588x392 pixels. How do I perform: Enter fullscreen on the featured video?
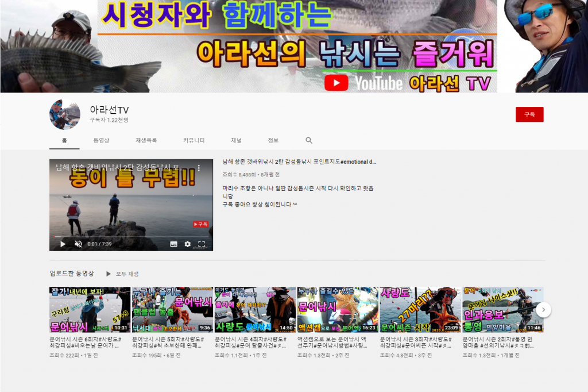click(x=202, y=244)
